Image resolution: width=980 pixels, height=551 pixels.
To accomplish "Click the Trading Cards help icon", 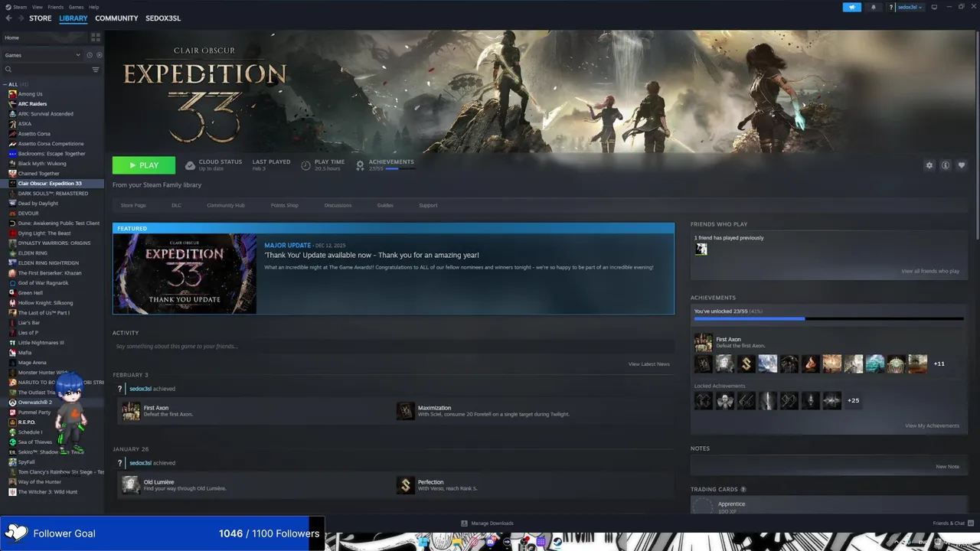I will tap(743, 489).
